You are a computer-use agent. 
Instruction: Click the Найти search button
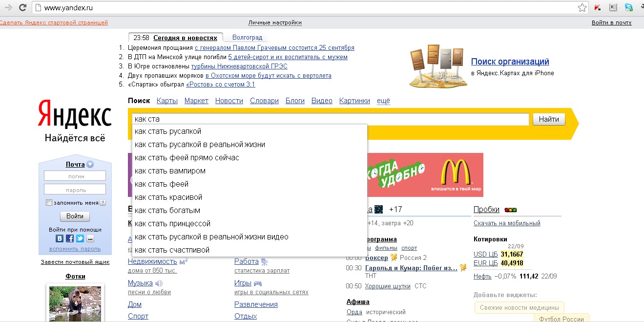549,119
